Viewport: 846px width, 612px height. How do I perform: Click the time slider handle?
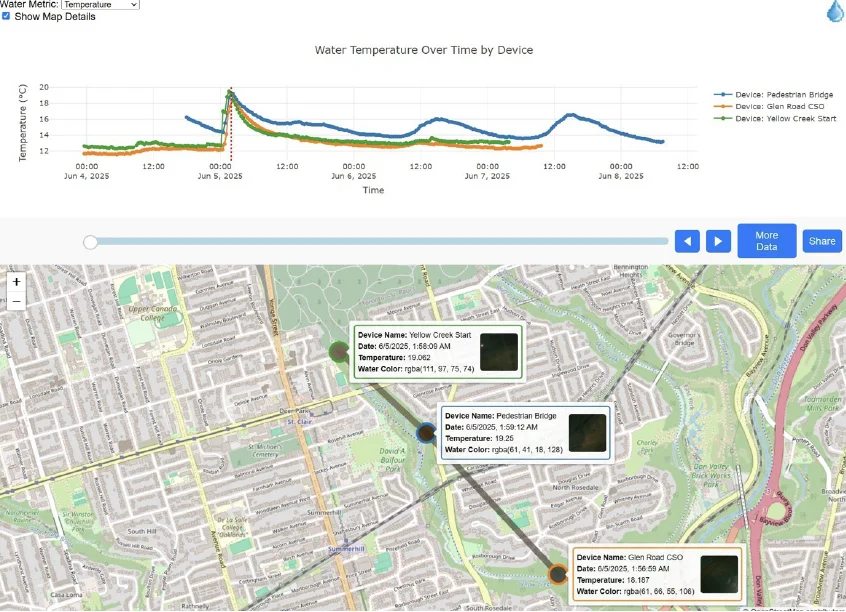[91, 241]
